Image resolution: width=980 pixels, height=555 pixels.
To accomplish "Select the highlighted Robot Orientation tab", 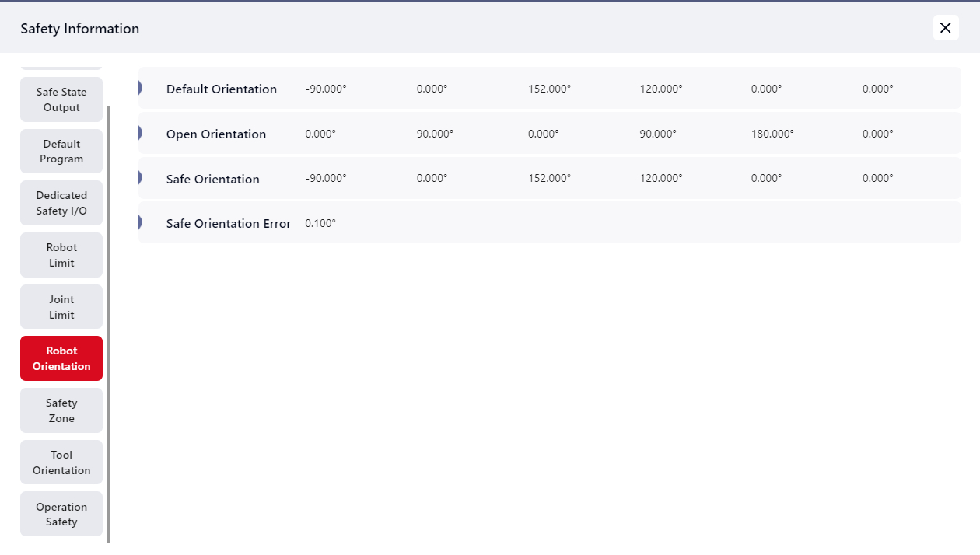I will coord(61,358).
